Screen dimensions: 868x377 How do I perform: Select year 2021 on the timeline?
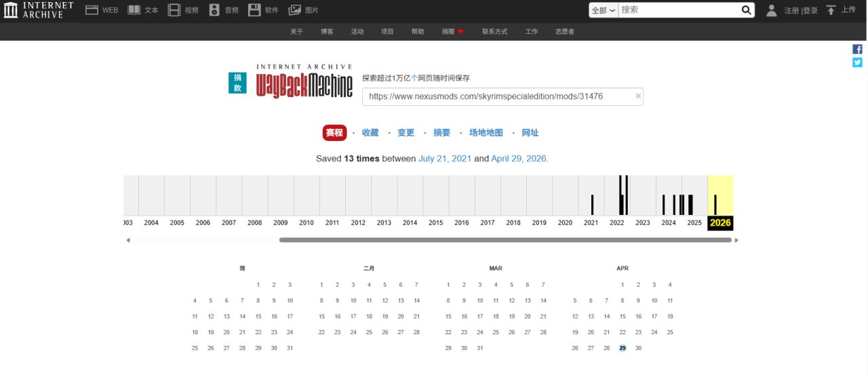(x=591, y=222)
